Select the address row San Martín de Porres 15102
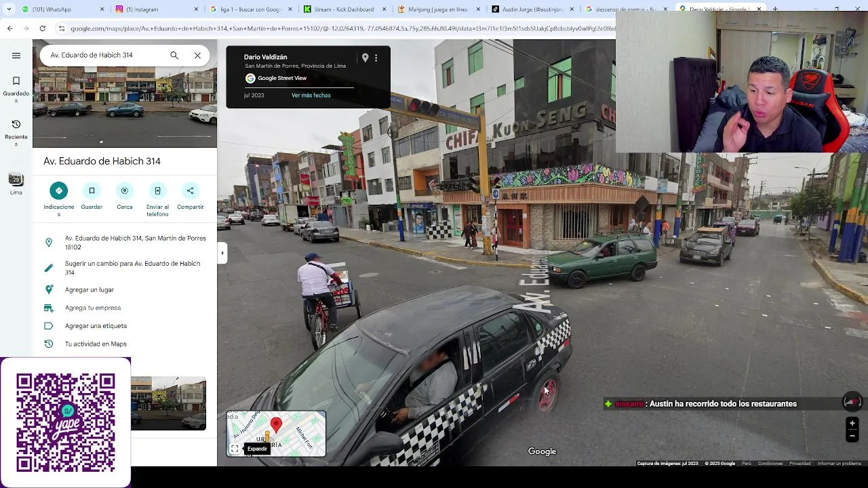The image size is (868, 488). [x=125, y=243]
